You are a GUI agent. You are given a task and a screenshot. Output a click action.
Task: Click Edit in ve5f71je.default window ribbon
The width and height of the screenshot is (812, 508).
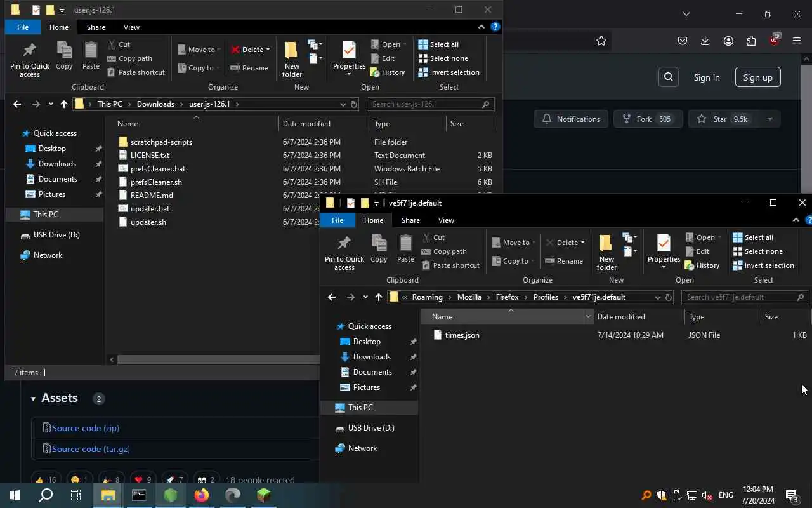coord(697,251)
